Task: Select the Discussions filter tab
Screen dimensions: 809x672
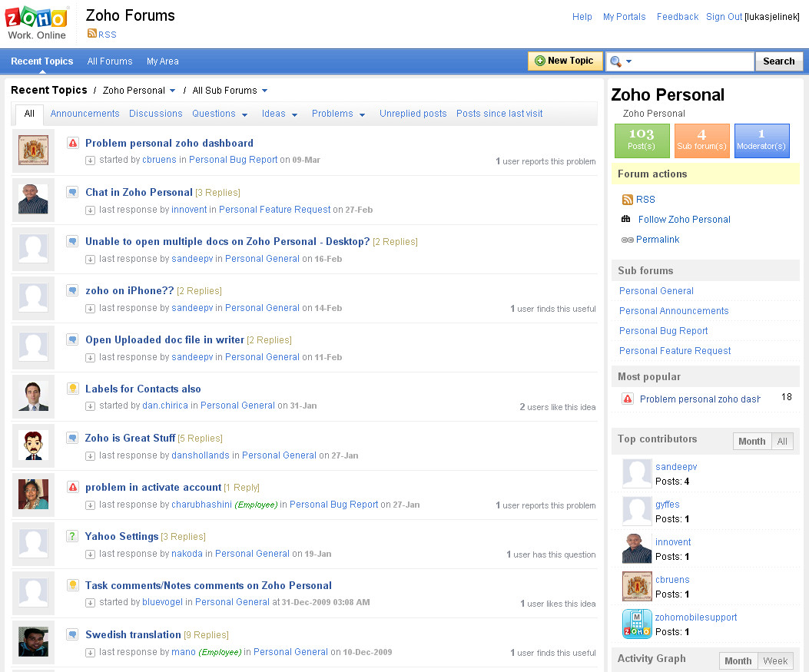Action: click(156, 114)
